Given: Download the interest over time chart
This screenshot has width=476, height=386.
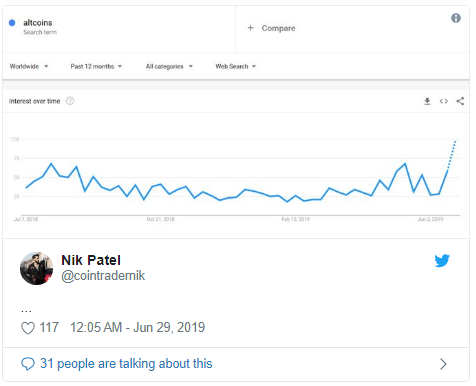Looking at the screenshot, I should click(x=427, y=101).
